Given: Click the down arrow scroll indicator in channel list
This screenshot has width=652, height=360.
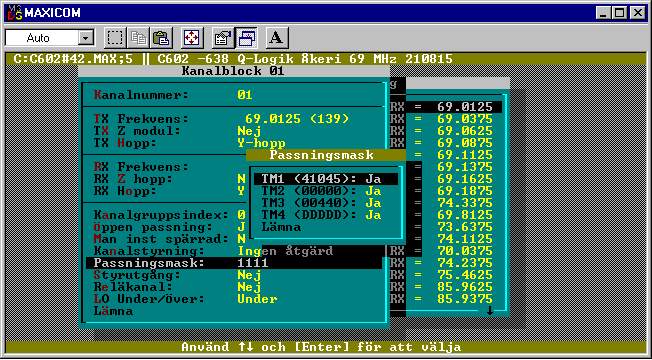Looking at the screenshot, I should point(490,310).
